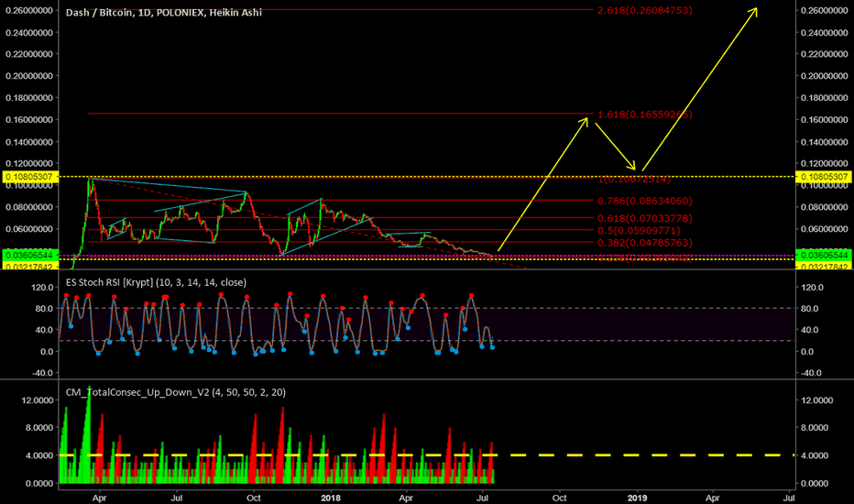Click the 0.618(0.07033778) Fibonacci label
This screenshot has width=854, height=504.
(645, 218)
